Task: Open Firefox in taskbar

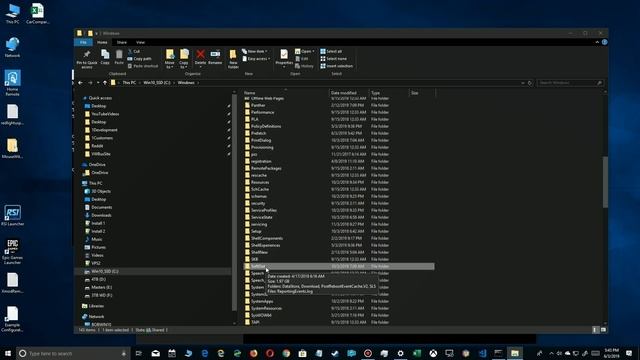Action: [253, 353]
